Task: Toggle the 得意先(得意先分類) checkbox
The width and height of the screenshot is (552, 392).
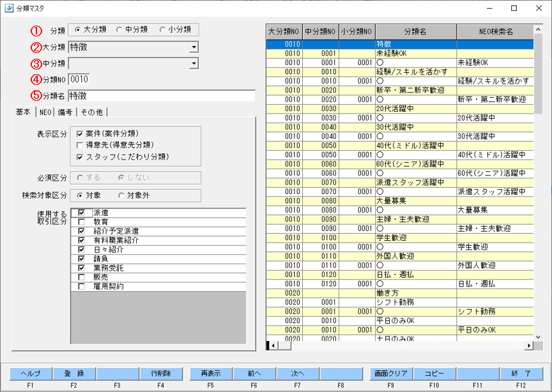Action: (80, 145)
